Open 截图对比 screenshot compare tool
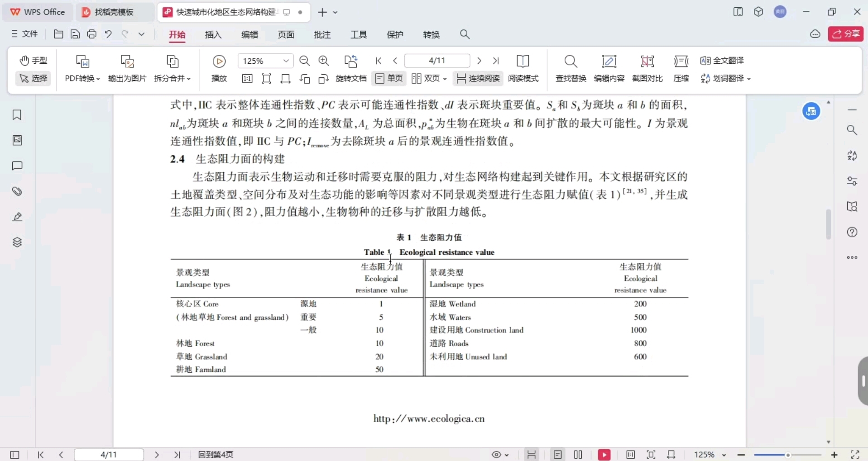Viewport: 868px width, 461px height. (647, 69)
